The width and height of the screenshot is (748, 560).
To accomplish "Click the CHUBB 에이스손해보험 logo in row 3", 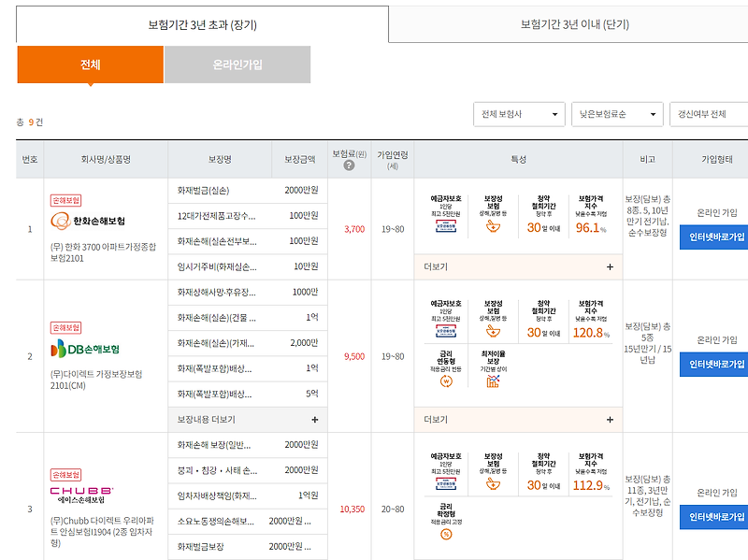I will click(x=82, y=495).
